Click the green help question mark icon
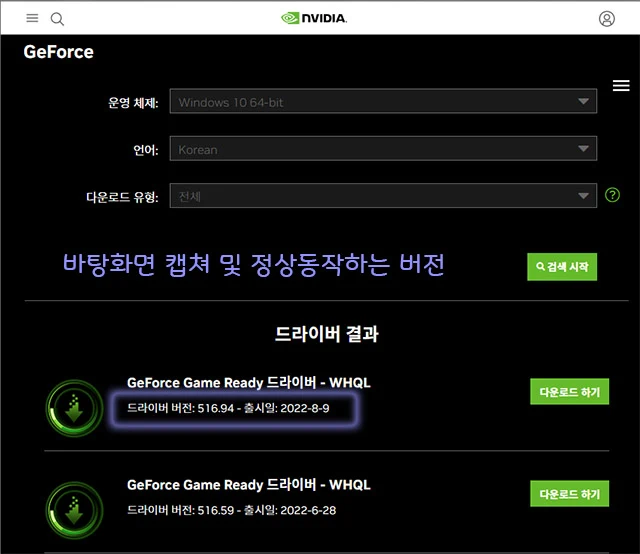The width and height of the screenshot is (640, 554). click(612, 195)
